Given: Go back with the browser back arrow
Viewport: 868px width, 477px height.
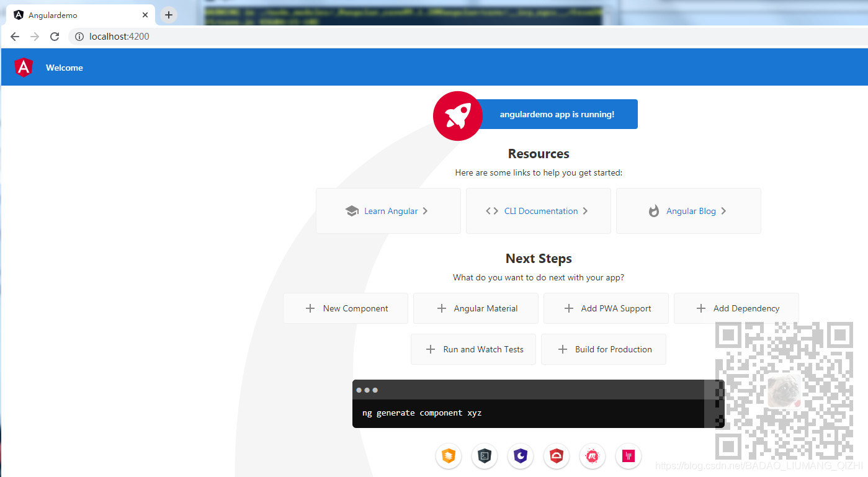Looking at the screenshot, I should click(15, 37).
